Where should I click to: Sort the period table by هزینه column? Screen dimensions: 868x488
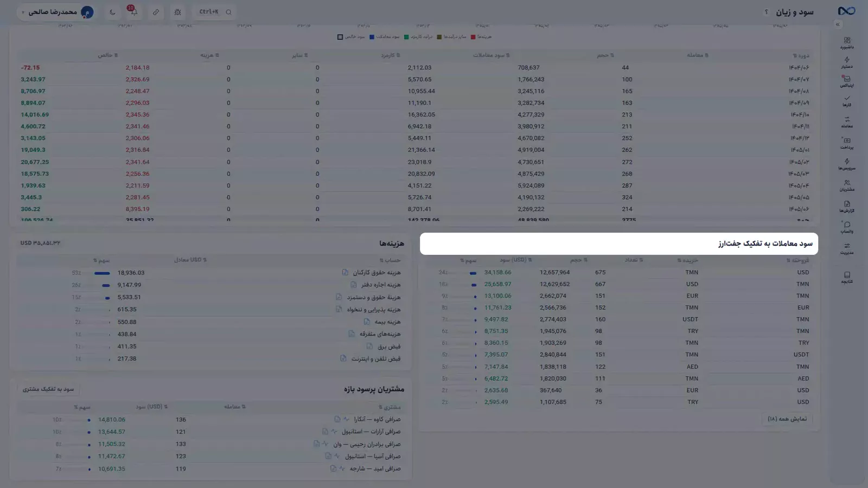pos(209,55)
